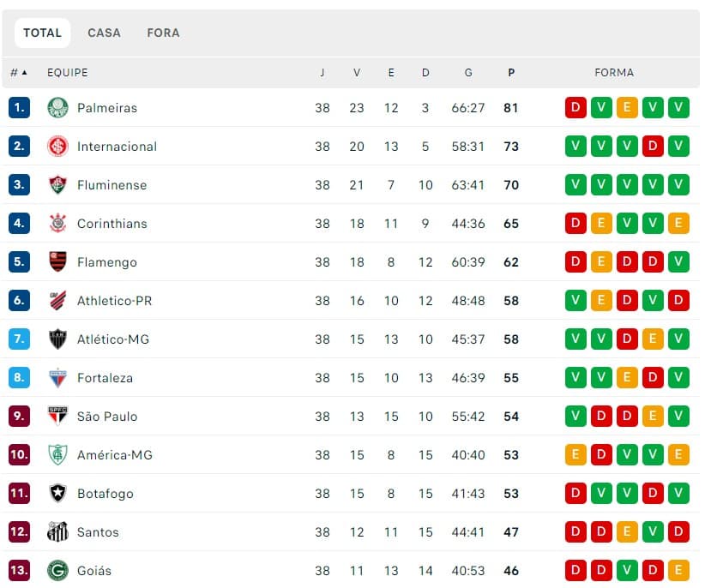Click the Atlético-MG shield icon
This screenshot has height=588, width=705.
coord(57,339)
